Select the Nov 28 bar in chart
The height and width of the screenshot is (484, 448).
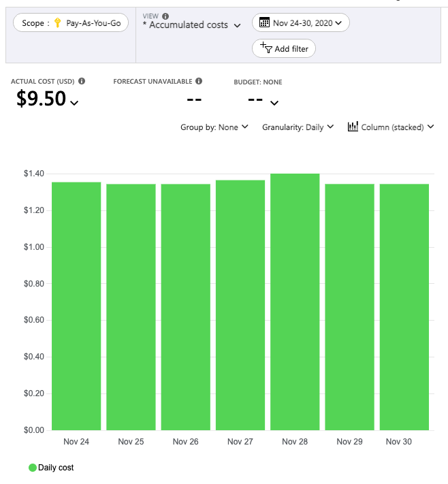tap(295, 302)
